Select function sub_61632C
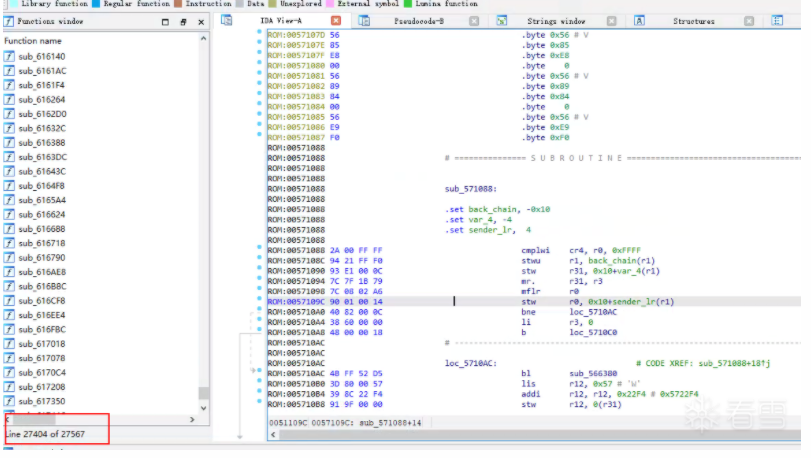This screenshot has width=811, height=458. [42, 128]
